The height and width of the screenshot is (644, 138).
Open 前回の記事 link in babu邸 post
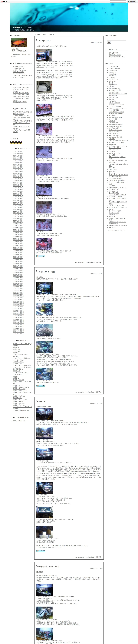(40, 277)
